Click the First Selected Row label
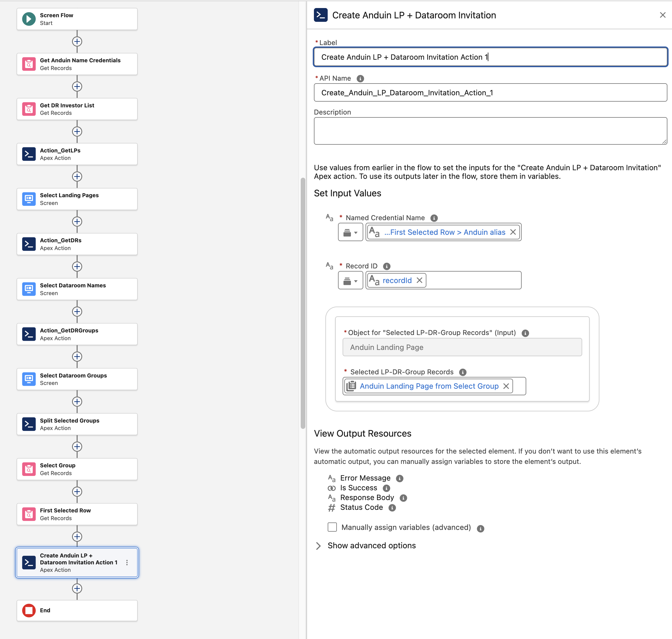Viewport: 672px width, 639px height. pos(65,510)
